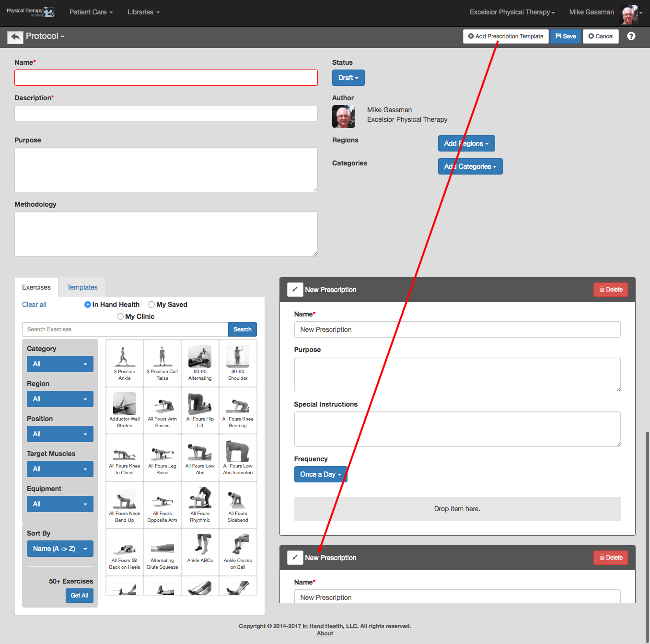Select the 3 Position Ankle exercise

tap(125, 363)
